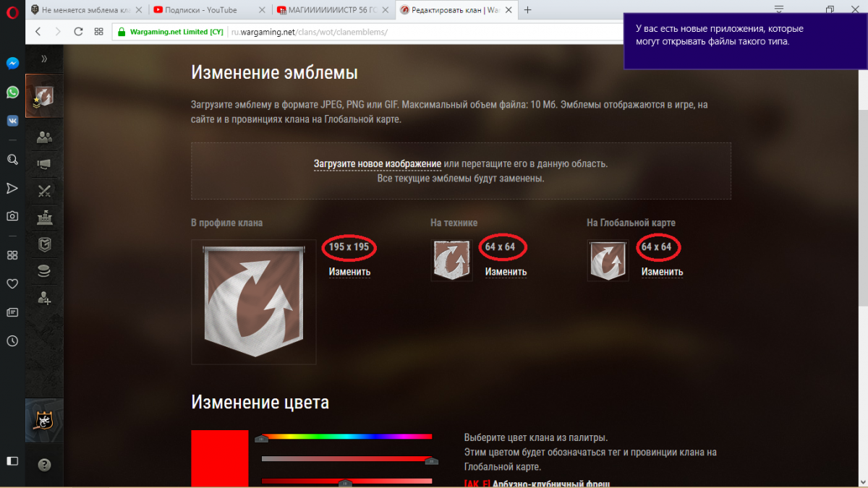Screen dimensions: 868x488
Task: Open bookmarks heart icon in sidebar
Action: (x=12, y=284)
